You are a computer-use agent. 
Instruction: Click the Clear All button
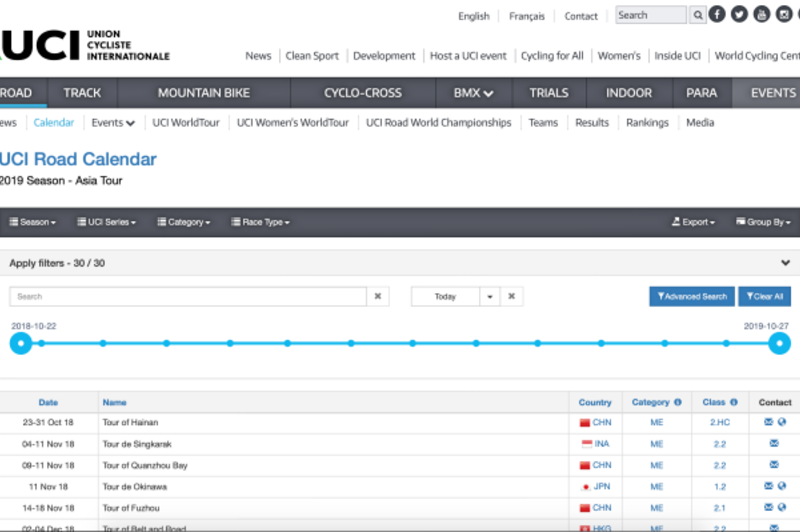pyautogui.click(x=764, y=296)
